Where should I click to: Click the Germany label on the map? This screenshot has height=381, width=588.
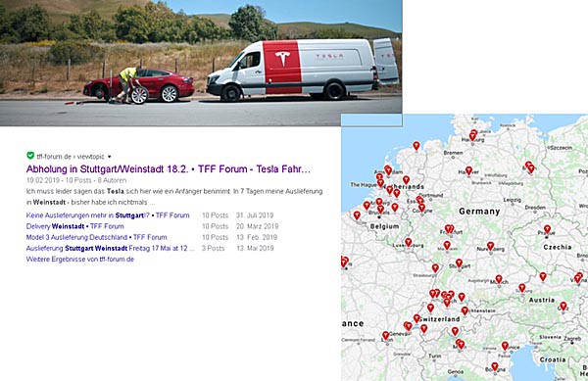click(479, 212)
